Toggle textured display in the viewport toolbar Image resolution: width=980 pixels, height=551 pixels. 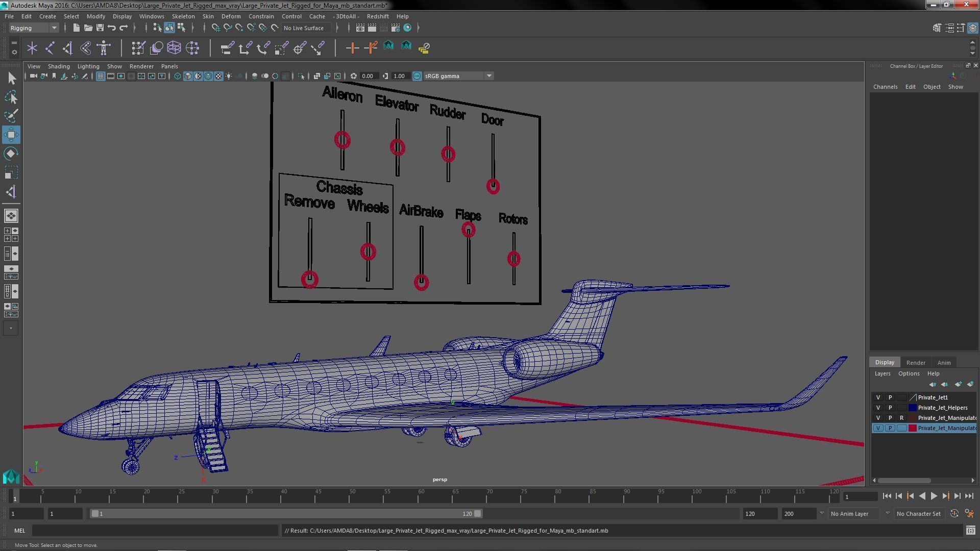[x=218, y=76]
